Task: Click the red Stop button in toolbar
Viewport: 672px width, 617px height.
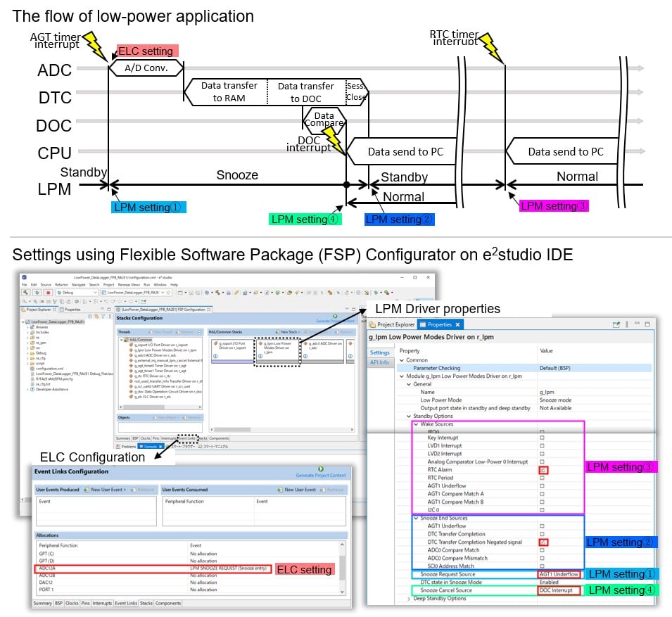Action: pos(49,291)
